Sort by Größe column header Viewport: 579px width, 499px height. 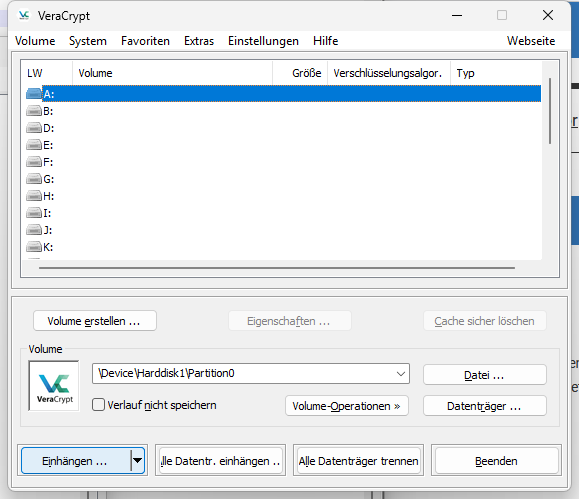300,73
